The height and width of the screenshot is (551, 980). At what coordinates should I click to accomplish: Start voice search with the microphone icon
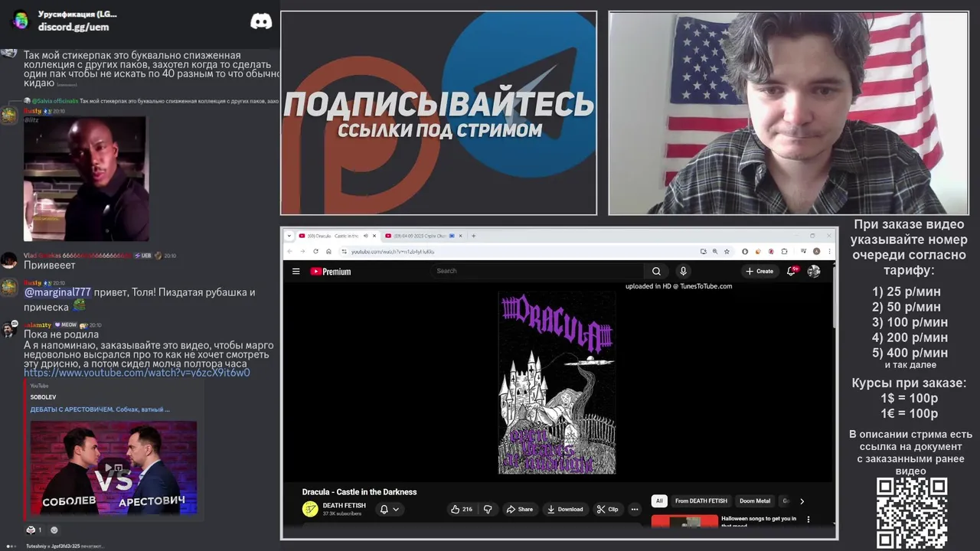click(x=683, y=271)
